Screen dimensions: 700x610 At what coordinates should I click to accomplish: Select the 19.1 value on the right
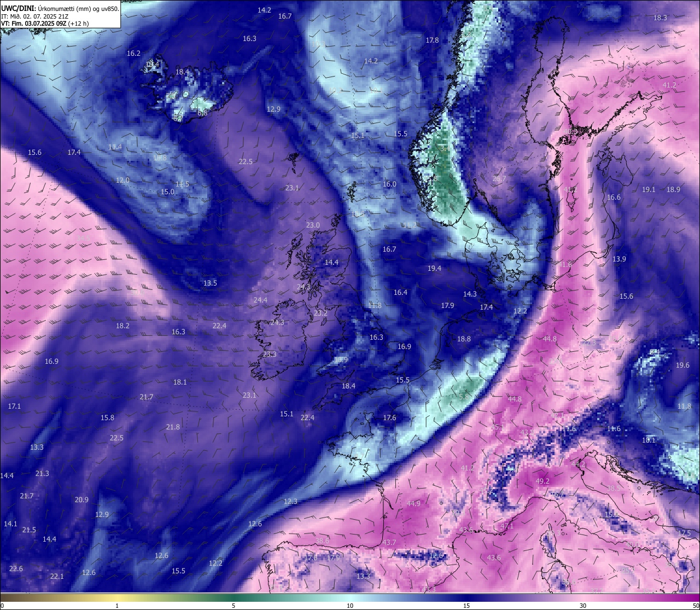tap(649, 190)
